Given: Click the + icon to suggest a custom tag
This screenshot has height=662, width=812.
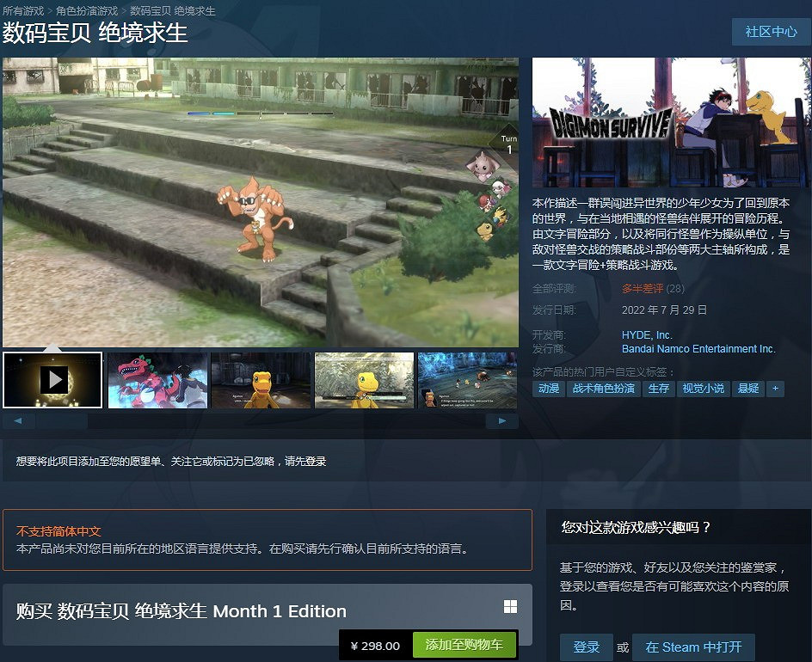Looking at the screenshot, I should (775, 389).
